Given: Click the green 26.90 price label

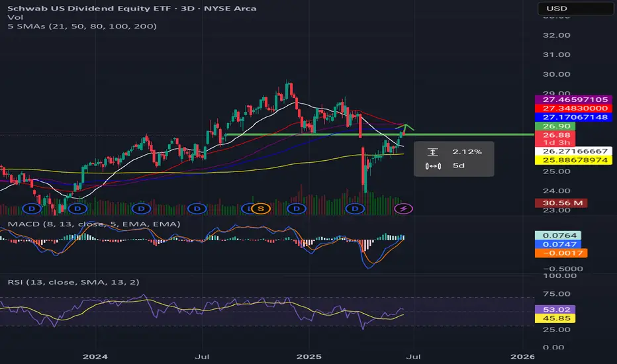Looking at the screenshot, I should [555, 126].
